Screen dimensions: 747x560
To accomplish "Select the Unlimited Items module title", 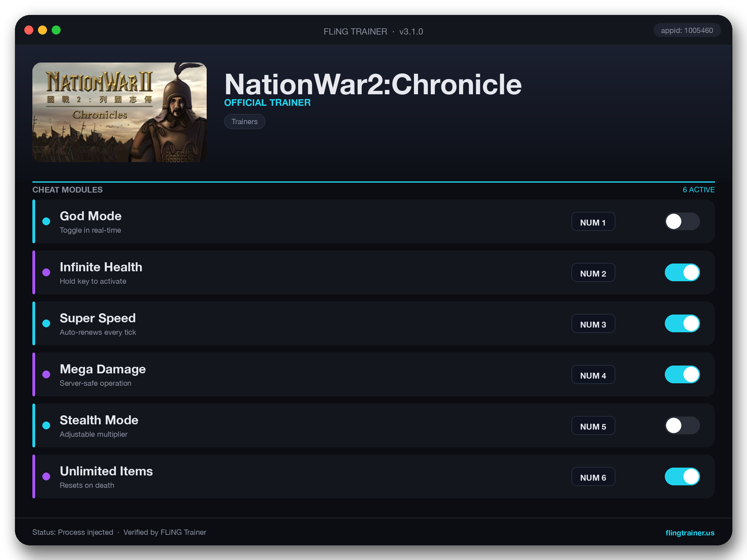I will (106, 471).
